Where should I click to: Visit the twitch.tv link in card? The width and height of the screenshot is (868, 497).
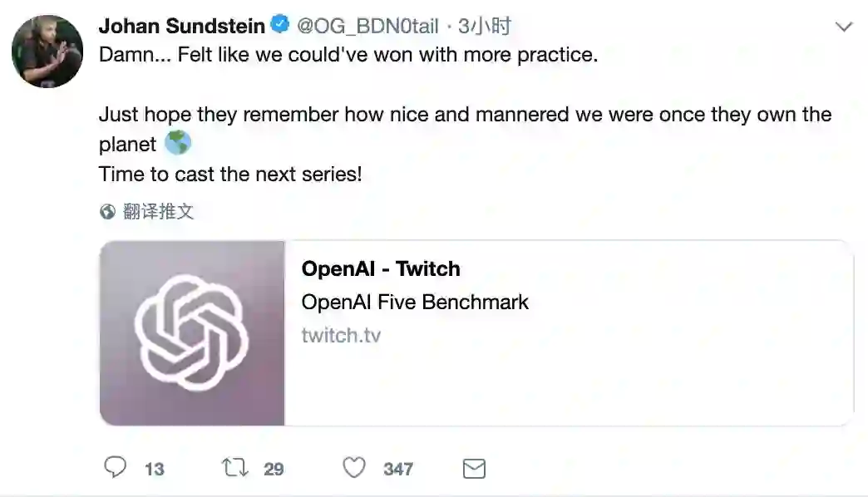(x=341, y=335)
